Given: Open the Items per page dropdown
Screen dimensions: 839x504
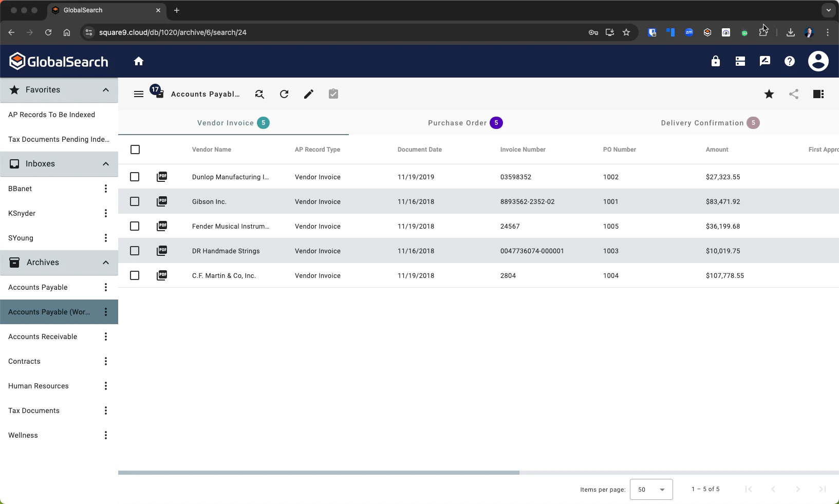Looking at the screenshot, I should click(x=651, y=489).
